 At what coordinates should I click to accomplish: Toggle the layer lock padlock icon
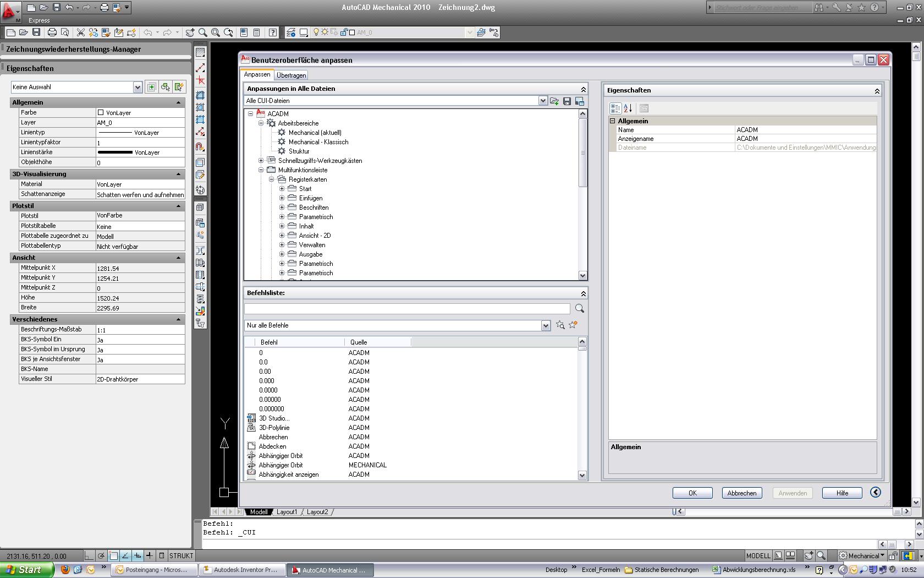pyautogui.click(x=344, y=32)
